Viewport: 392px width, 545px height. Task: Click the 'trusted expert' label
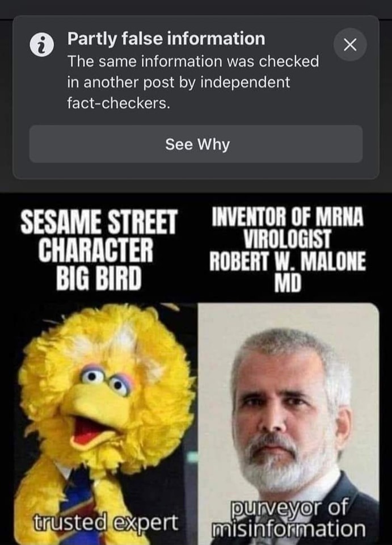point(105,522)
